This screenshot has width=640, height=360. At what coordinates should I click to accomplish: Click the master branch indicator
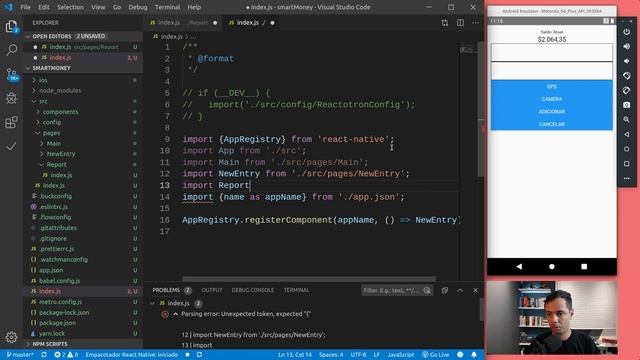20,355
